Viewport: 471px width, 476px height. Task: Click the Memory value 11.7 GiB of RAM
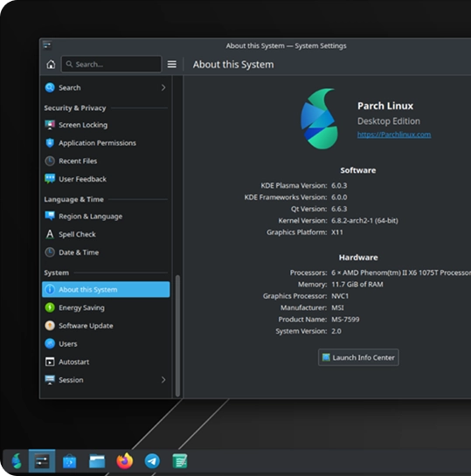coord(357,285)
